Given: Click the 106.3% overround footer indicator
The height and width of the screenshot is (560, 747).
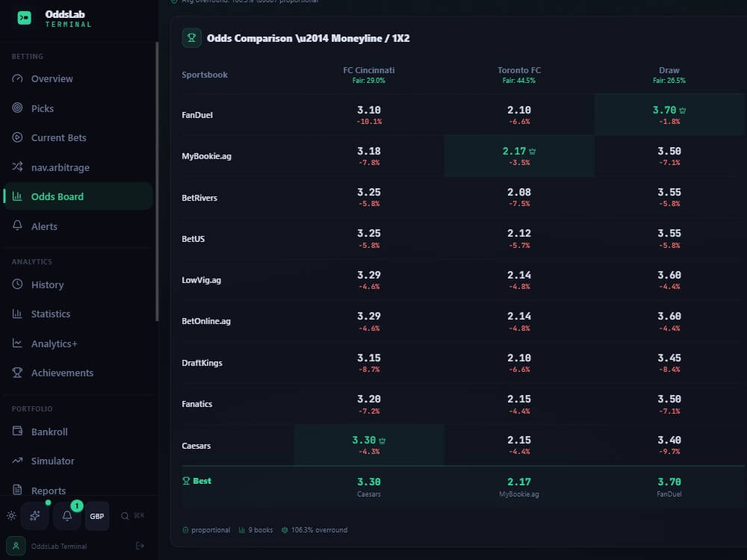Looking at the screenshot, I should click(314, 530).
